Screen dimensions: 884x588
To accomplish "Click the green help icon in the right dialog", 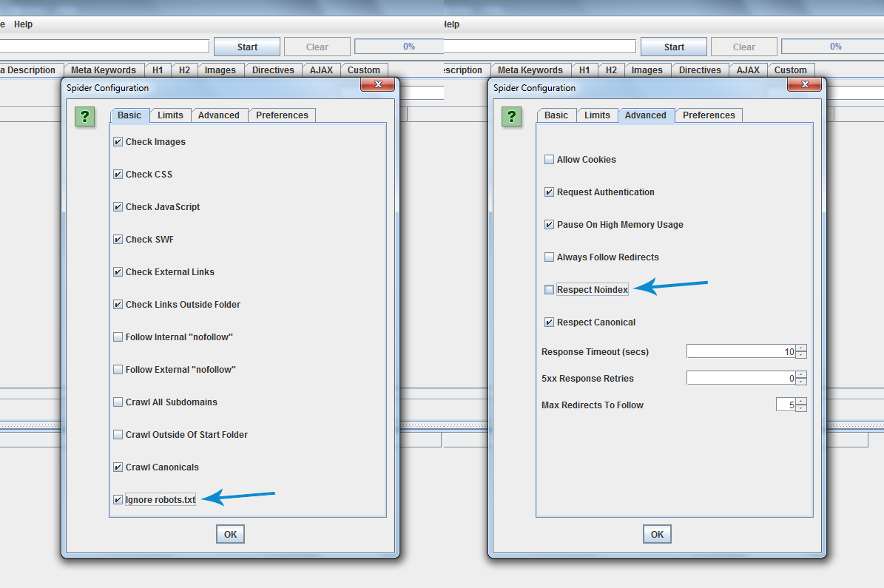I will tap(512, 117).
